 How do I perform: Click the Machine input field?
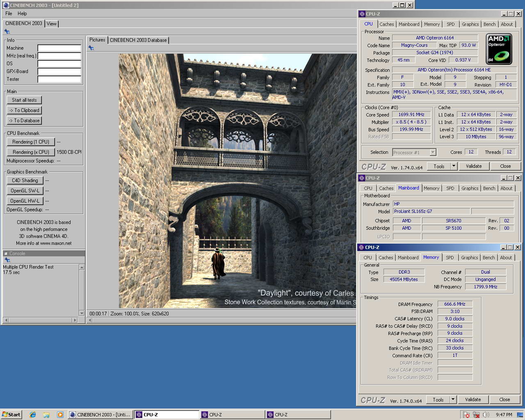click(59, 48)
